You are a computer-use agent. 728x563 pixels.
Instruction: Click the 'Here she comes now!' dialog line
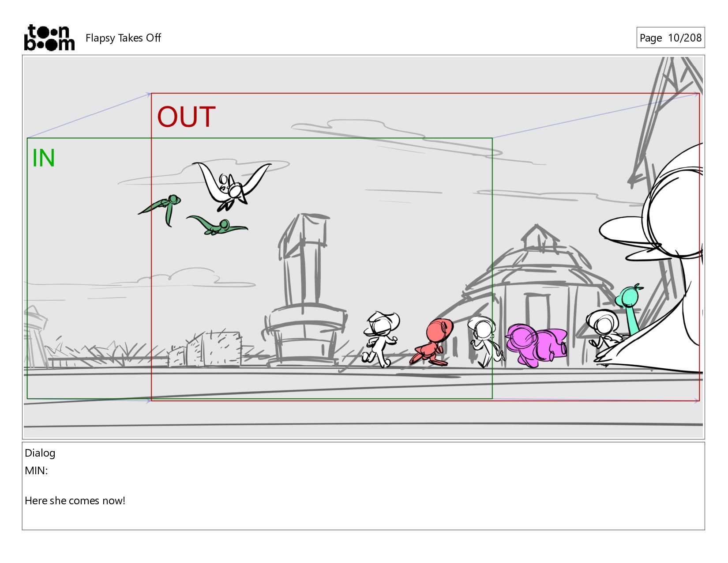click(75, 501)
